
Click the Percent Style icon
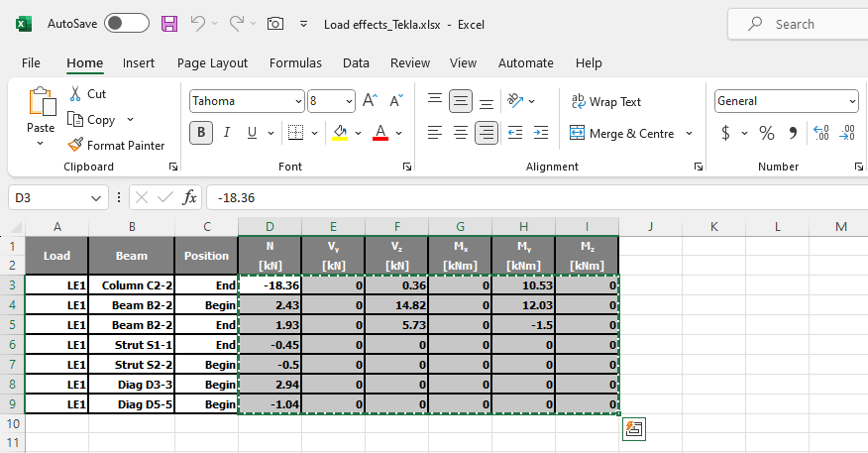coord(766,133)
